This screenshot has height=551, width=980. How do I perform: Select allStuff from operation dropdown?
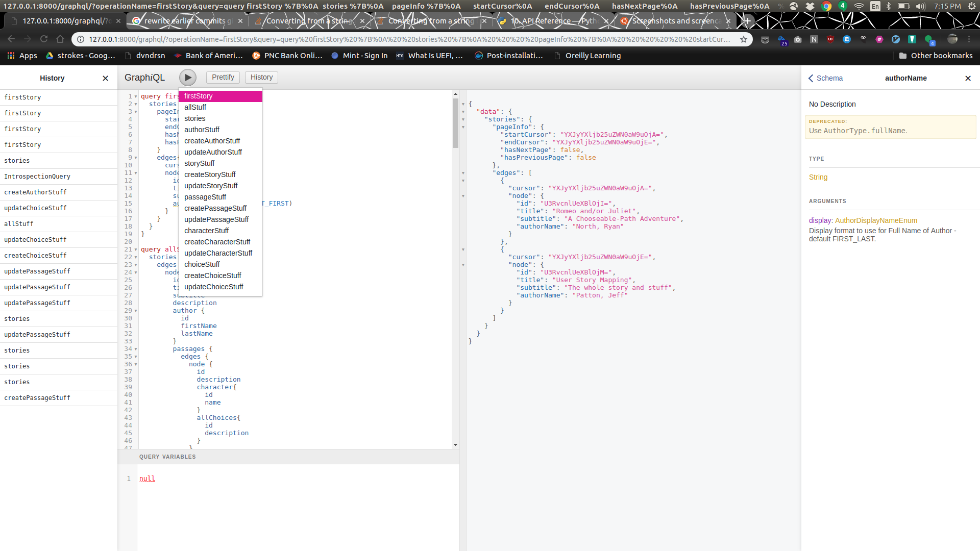pos(195,107)
